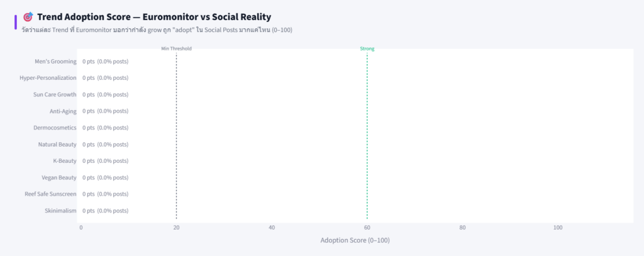Viewport: 644px width, 256px height.
Task: Click the "Anti-Aging" row's 0 pts value
Action: 105,111
